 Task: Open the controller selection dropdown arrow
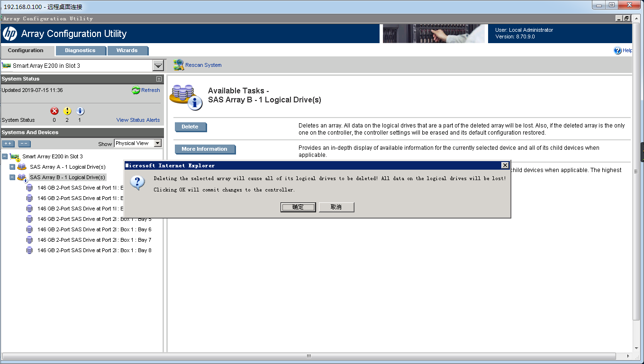158,66
